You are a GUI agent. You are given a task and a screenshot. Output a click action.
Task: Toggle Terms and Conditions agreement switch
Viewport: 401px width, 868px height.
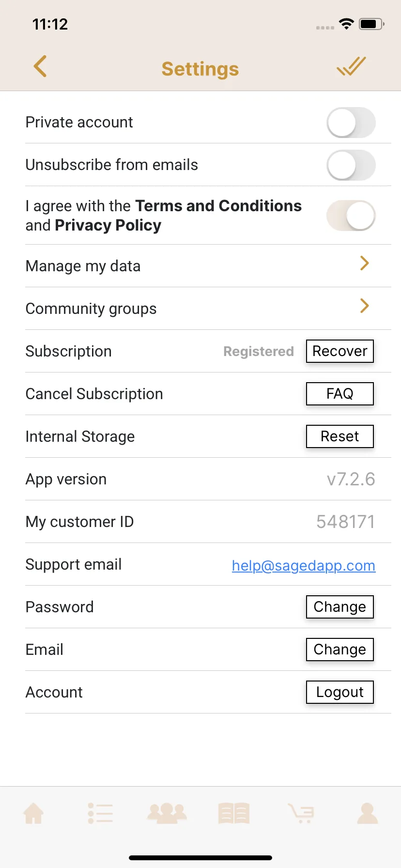click(351, 216)
